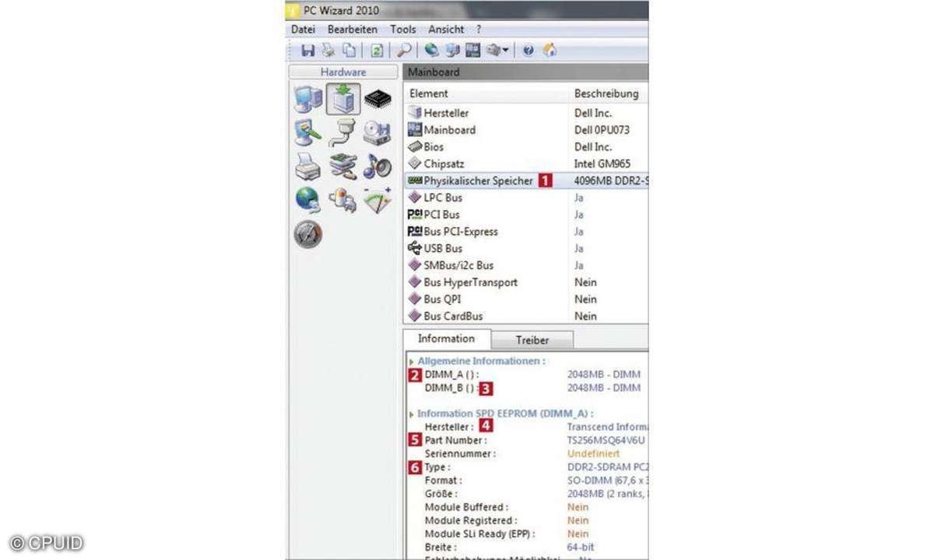Screen dimensions: 934x560
Task: Open the grey tools dropdown in toolbar
Action: tap(497, 51)
